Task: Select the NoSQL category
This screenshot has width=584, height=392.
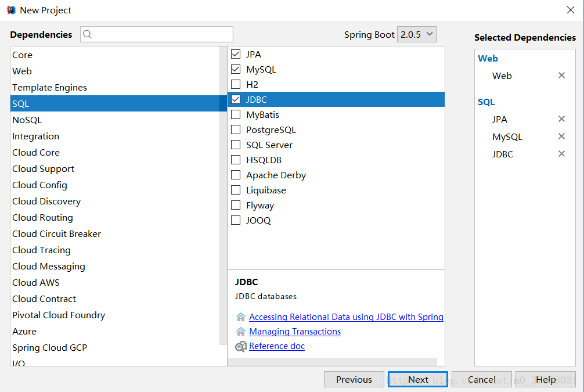Action: coord(115,120)
